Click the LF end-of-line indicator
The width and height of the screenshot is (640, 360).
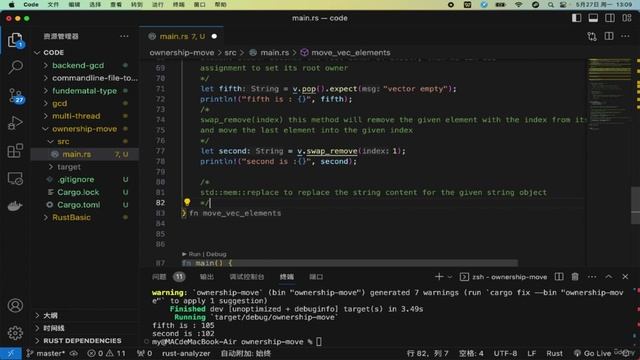[531, 353]
